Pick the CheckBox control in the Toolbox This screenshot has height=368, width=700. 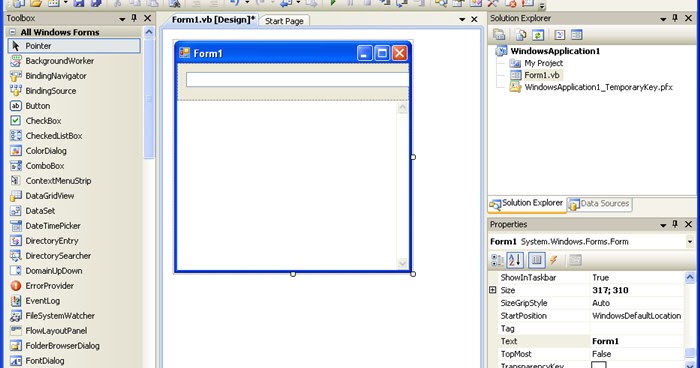pos(74,121)
